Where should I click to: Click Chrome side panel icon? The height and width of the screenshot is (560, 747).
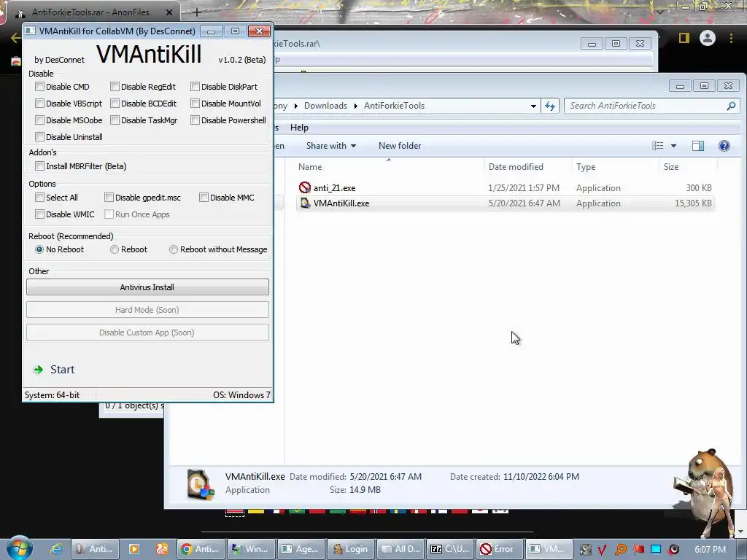[684, 38]
